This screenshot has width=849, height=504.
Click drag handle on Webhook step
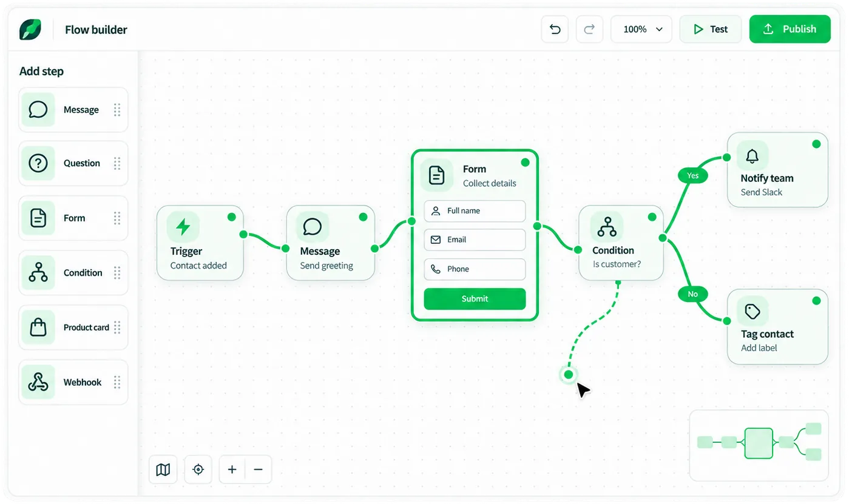pyautogui.click(x=117, y=382)
